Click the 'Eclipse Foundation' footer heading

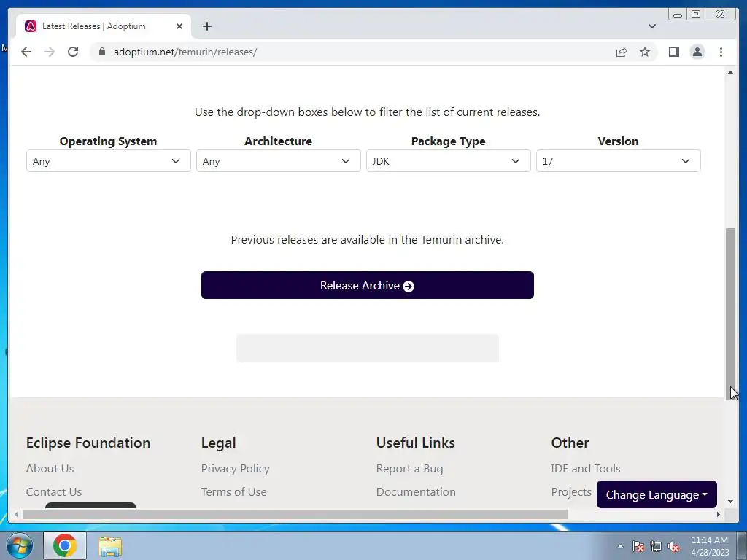pyautogui.click(x=88, y=443)
